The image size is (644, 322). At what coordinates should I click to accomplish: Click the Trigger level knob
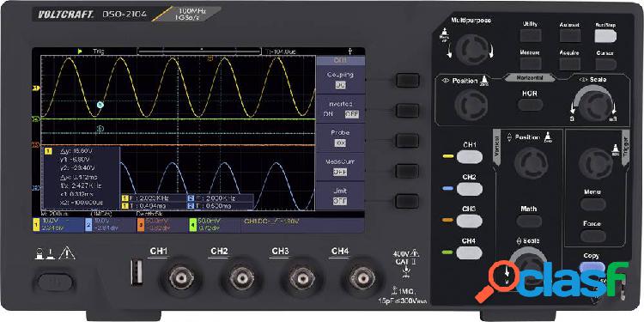pos(596,163)
